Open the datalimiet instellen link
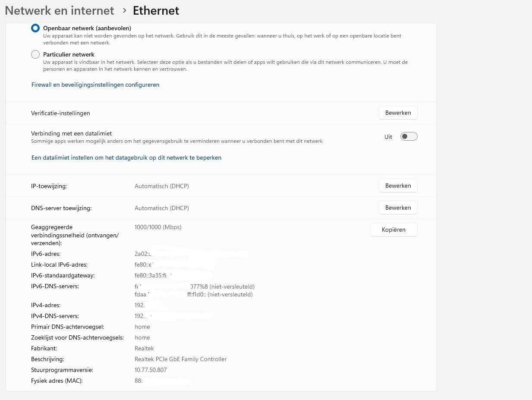The width and height of the screenshot is (532, 400). (x=126, y=158)
